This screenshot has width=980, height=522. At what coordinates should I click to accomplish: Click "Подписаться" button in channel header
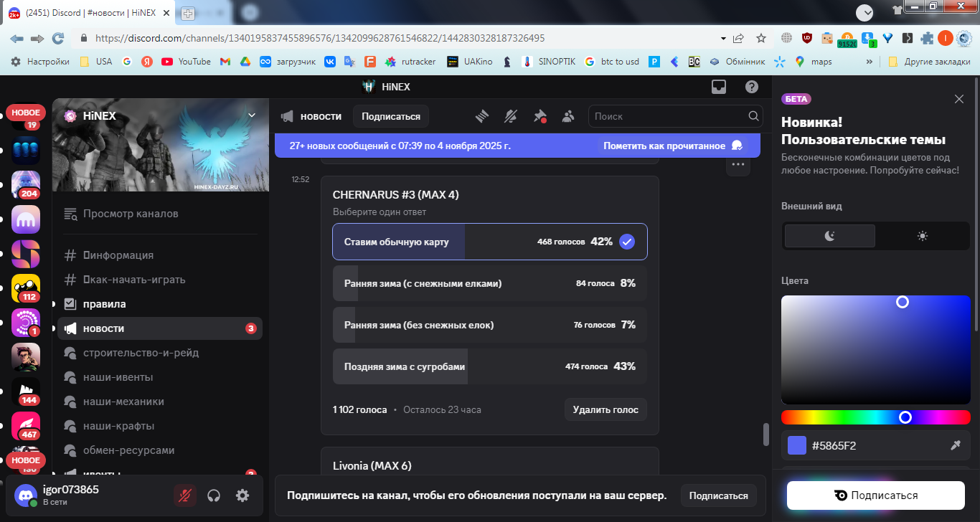click(x=391, y=116)
